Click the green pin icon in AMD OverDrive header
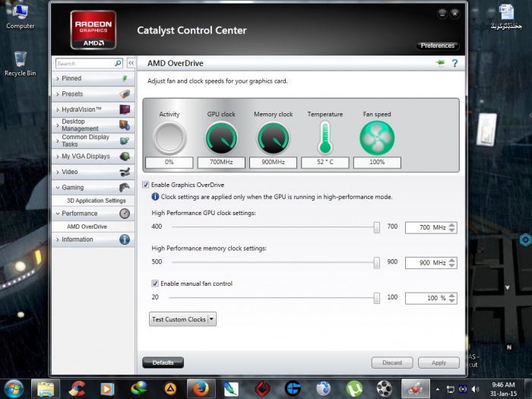Screen dimensions: 532x399 (440, 63)
